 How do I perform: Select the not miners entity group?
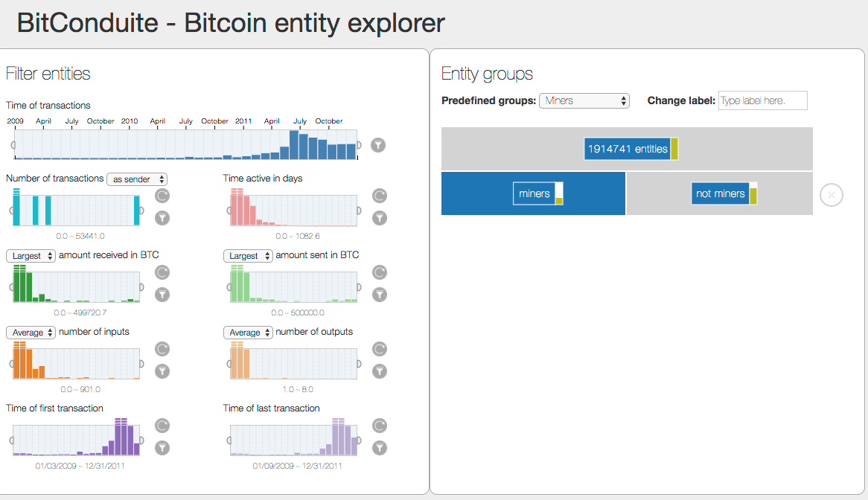coord(720,193)
